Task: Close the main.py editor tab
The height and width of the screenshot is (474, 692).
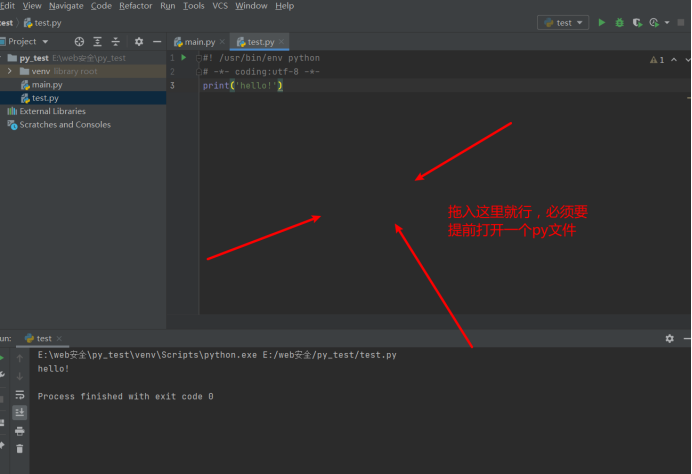Action: point(222,41)
